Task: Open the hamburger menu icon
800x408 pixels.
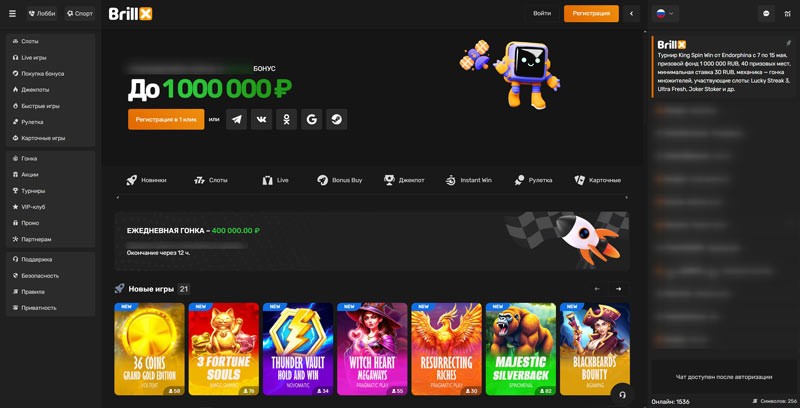Action: pyautogui.click(x=13, y=14)
